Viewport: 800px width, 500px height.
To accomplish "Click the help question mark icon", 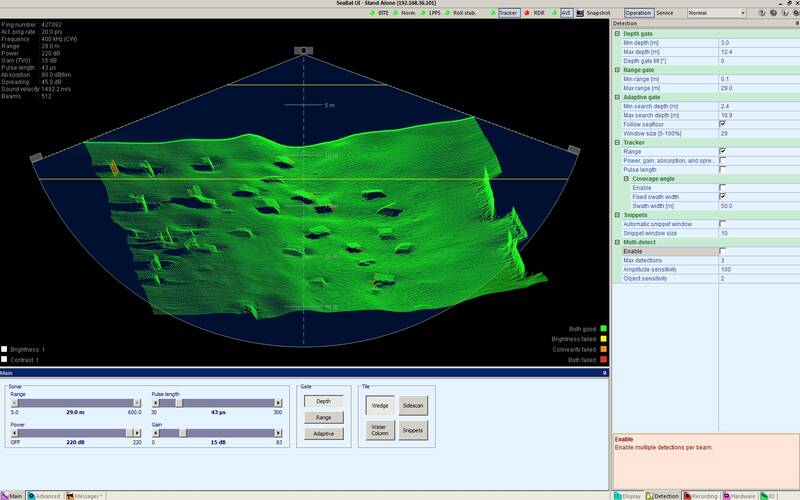I will pos(763,13).
